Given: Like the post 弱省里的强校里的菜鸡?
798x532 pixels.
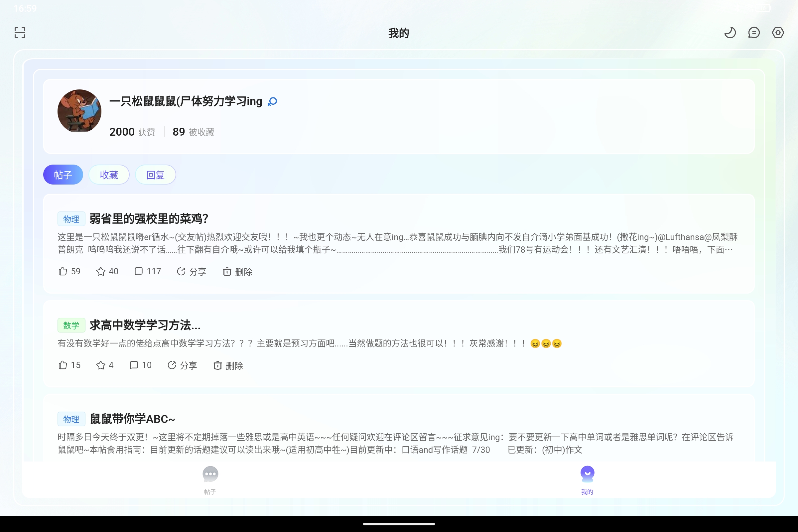Looking at the screenshot, I should (x=69, y=271).
